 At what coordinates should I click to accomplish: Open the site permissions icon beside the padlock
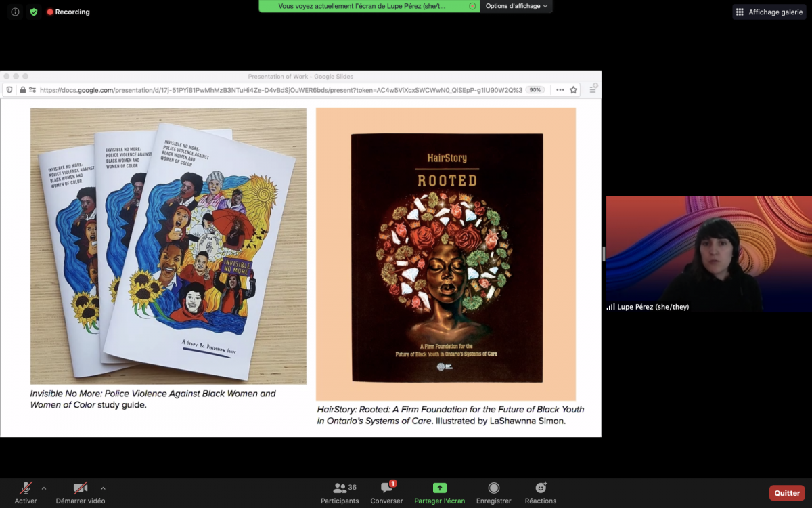[x=32, y=89]
